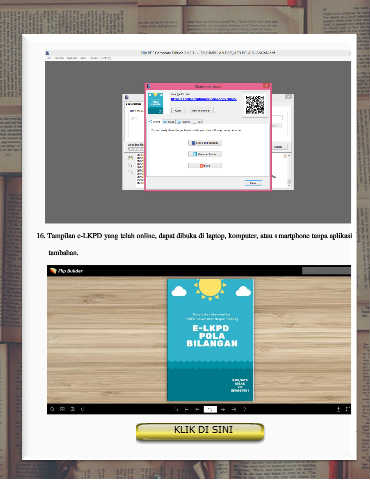Click the Facebook share button in dialog

205,143
